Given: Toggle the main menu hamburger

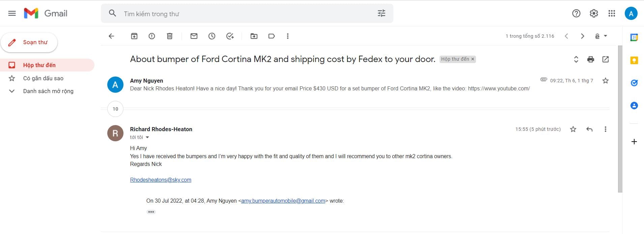Looking at the screenshot, I should (x=12, y=13).
